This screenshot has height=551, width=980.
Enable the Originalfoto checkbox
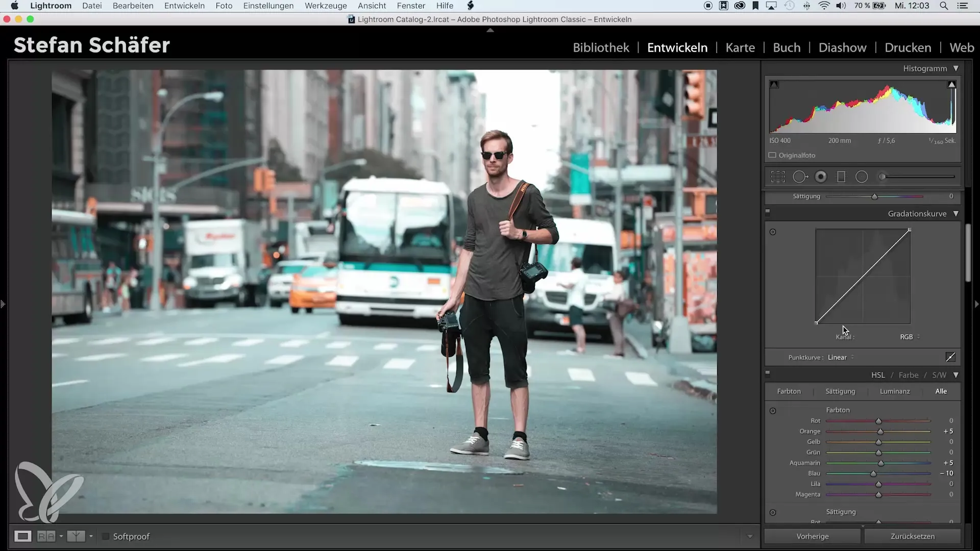pos(772,155)
